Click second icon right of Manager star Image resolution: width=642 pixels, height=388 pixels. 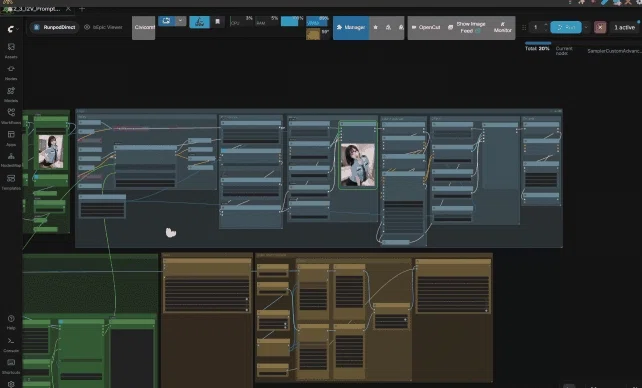coord(388,27)
